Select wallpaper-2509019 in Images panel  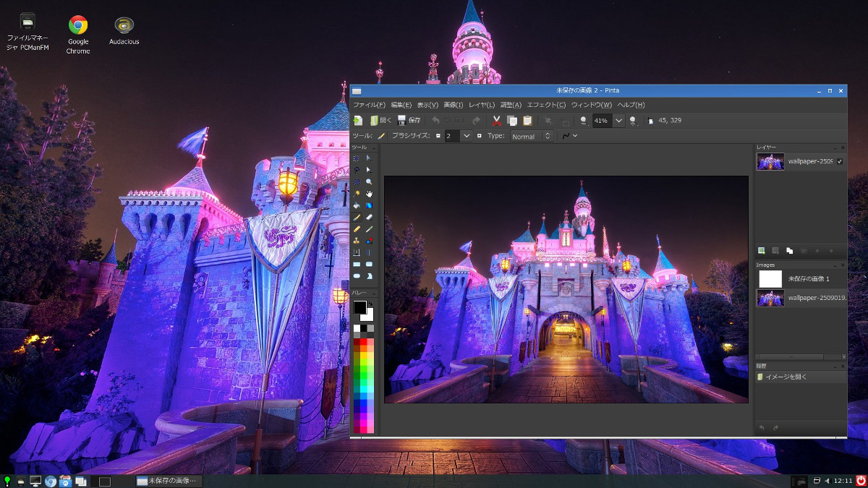point(801,298)
